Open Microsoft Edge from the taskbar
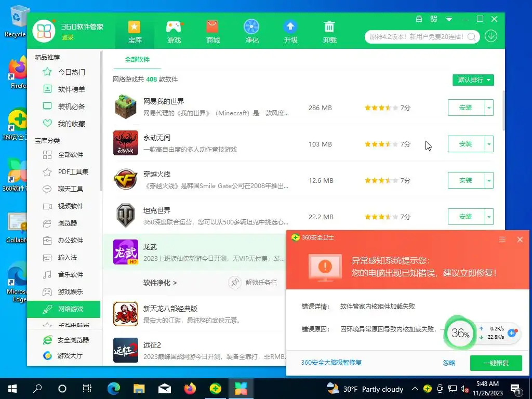 click(x=114, y=389)
